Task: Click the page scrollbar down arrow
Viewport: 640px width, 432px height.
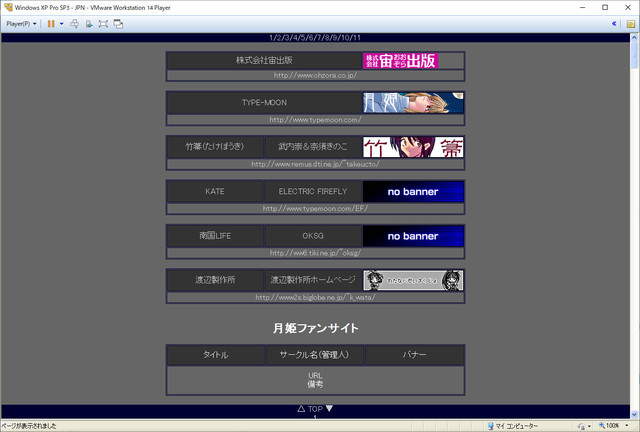Action: coord(634,414)
